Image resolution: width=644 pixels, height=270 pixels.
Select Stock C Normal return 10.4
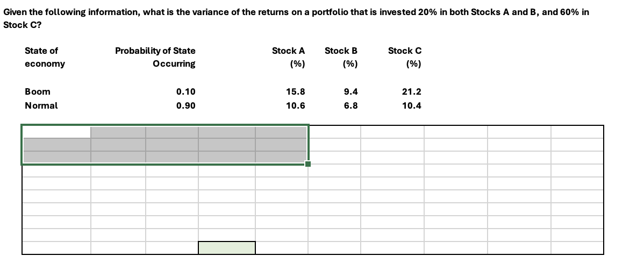coord(412,105)
